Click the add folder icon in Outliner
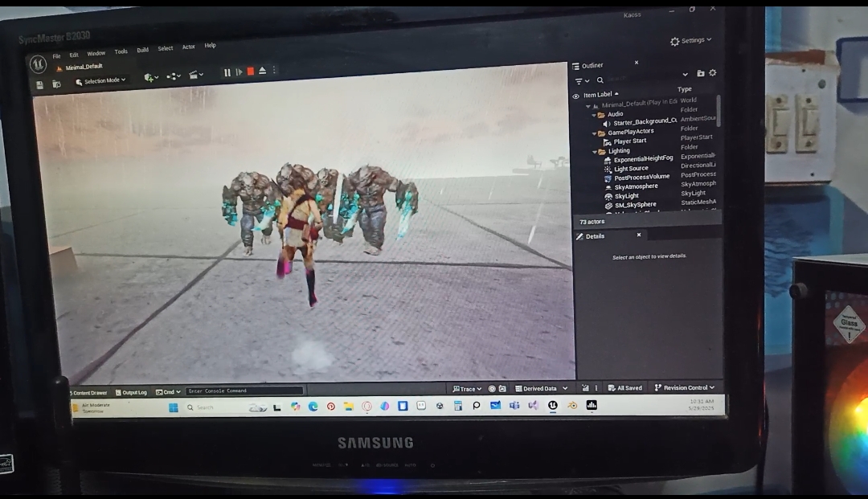 point(700,73)
